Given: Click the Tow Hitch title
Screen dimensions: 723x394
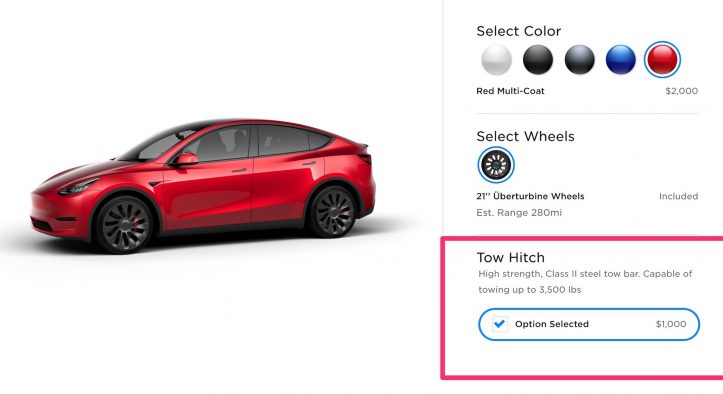Looking at the screenshot, I should pyautogui.click(x=510, y=257).
